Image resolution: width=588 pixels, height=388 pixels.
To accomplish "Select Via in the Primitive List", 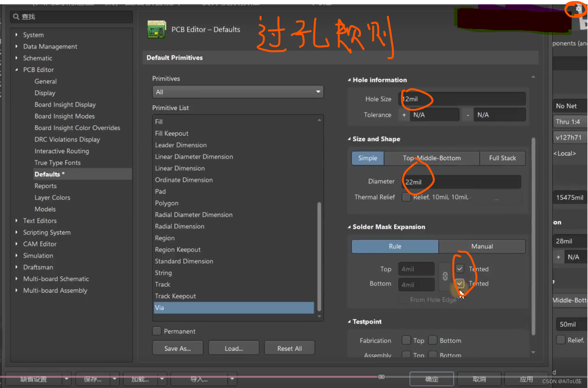I will pyautogui.click(x=234, y=307).
